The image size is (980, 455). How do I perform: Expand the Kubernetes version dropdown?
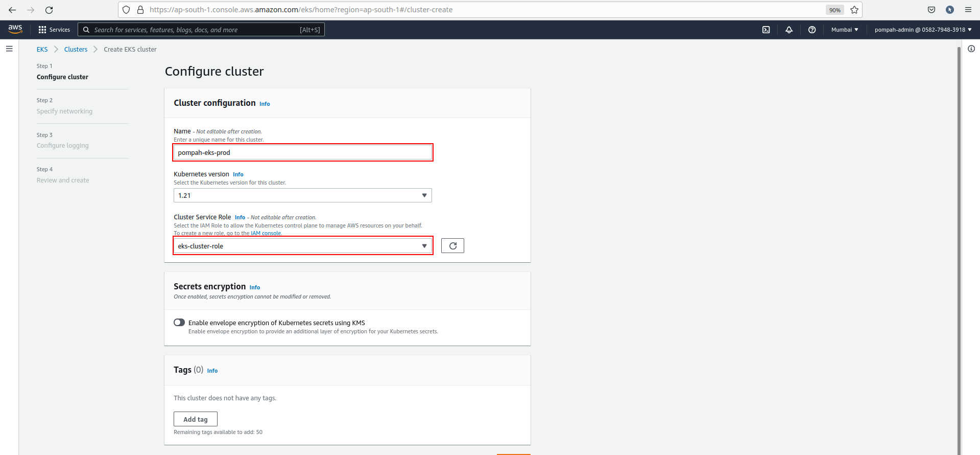pos(302,195)
